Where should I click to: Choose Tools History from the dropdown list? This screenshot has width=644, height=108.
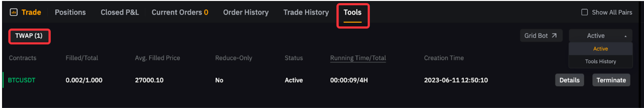click(600, 62)
